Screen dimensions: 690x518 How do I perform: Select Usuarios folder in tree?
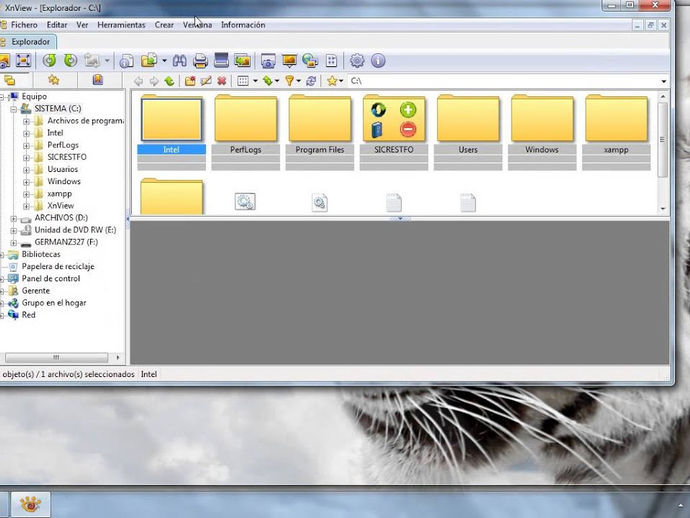[62, 169]
